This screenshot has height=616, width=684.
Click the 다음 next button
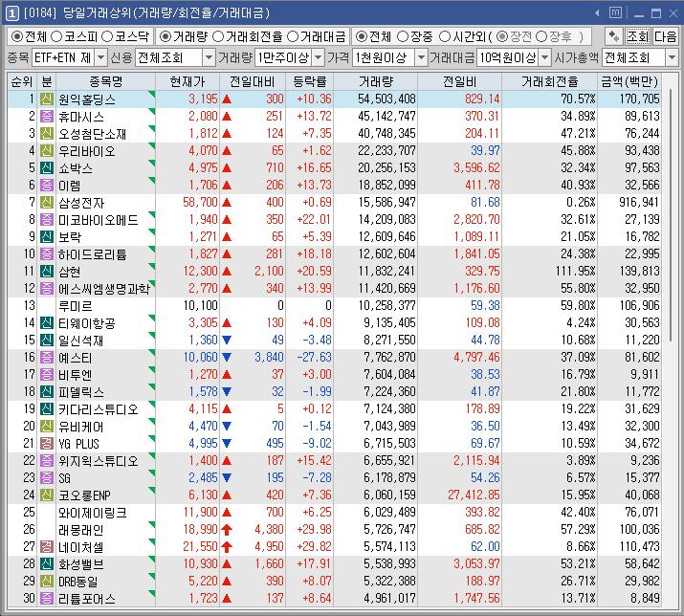pyautogui.click(x=665, y=36)
